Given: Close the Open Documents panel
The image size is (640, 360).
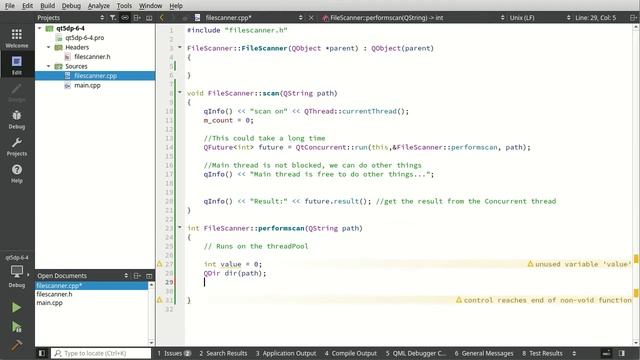Looking at the screenshot, I should (x=149, y=276).
